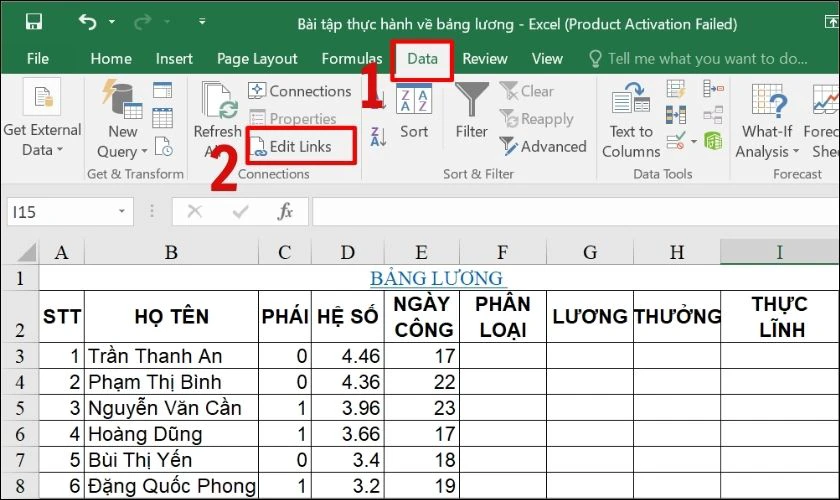Open the View tab
The height and width of the screenshot is (500, 840).
[x=547, y=58]
